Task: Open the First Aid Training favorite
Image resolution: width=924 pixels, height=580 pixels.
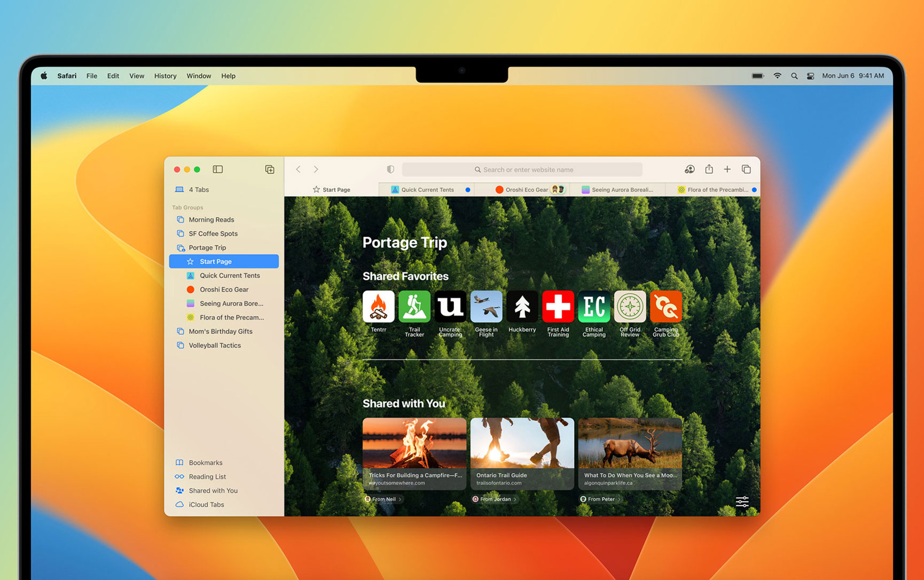Action: pos(558,307)
